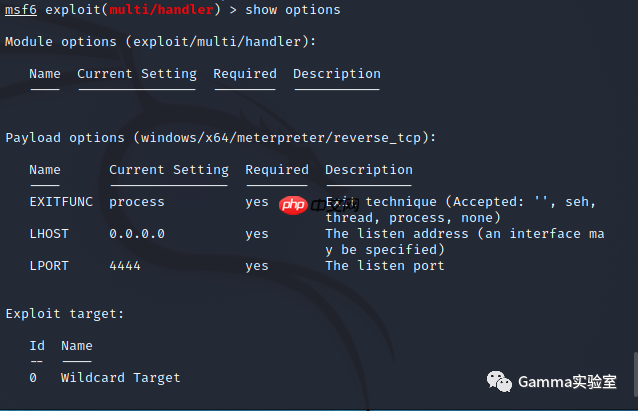Click Required column header in payload table
This screenshot has width=638, height=411.
click(x=277, y=170)
